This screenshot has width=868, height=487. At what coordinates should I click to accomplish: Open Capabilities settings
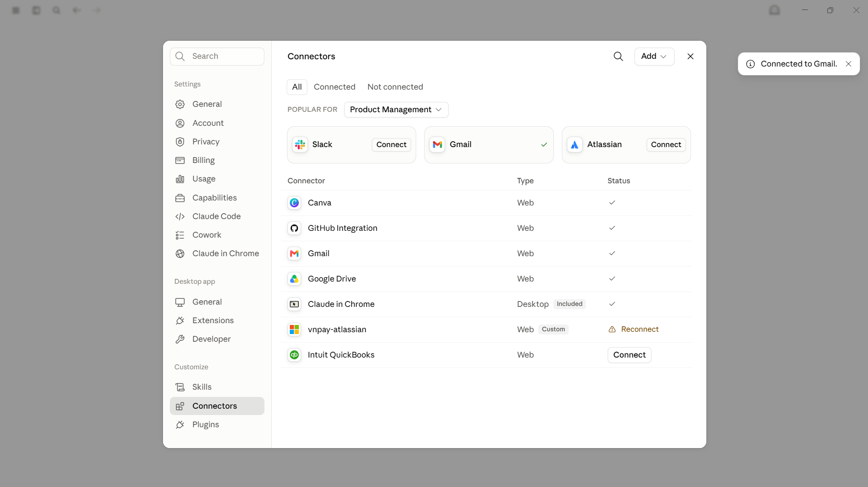(217, 198)
